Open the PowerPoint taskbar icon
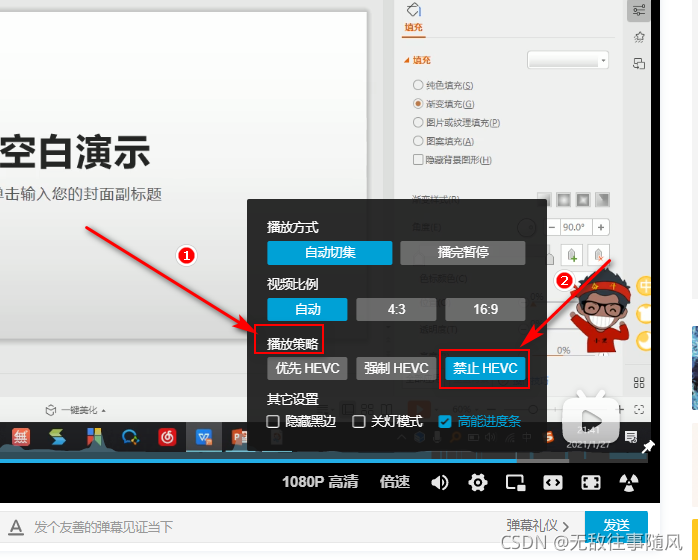 239,437
